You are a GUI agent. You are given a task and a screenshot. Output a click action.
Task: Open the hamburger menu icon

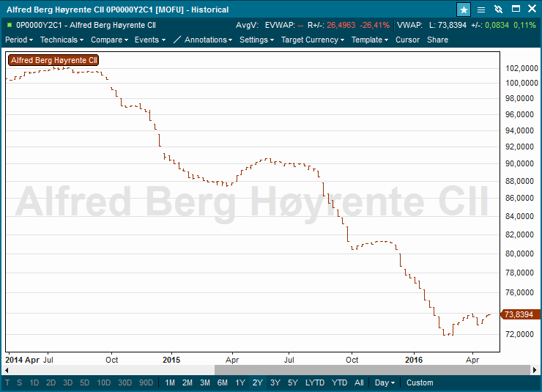480,10
